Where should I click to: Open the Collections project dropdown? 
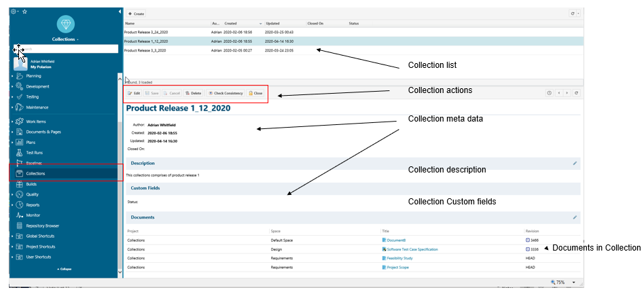pos(65,39)
